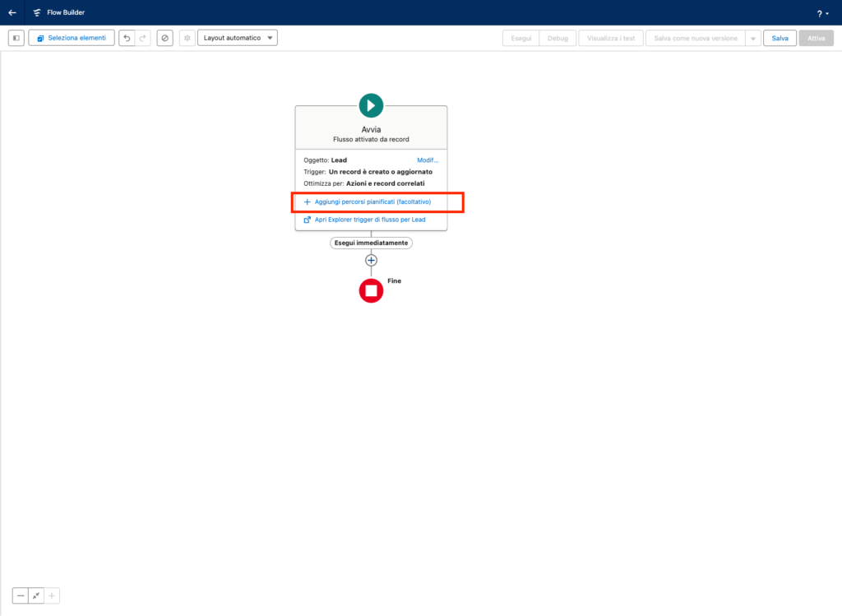Open Apri Explorer trigger di flusso per Lead
The height and width of the screenshot is (616, 842).
click(x=369, y=220)
